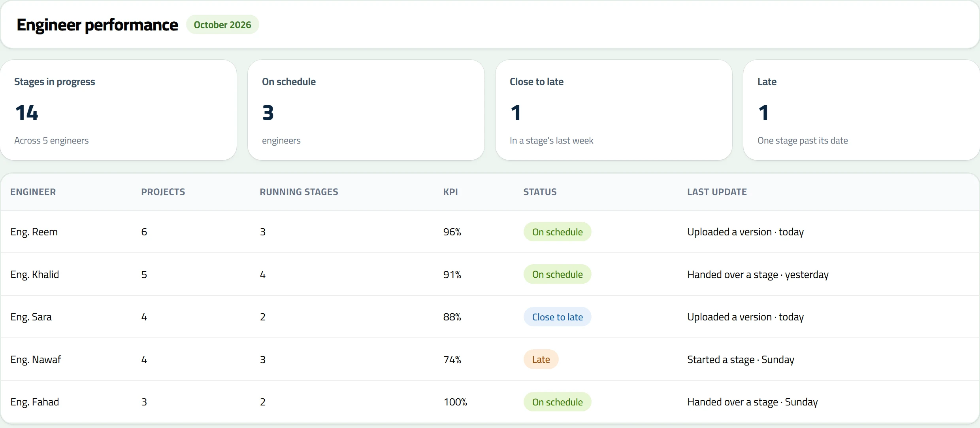Click Started a stage · Sunday
The width and height of the screenshot is (980, 428).
[x=741, y=360]
